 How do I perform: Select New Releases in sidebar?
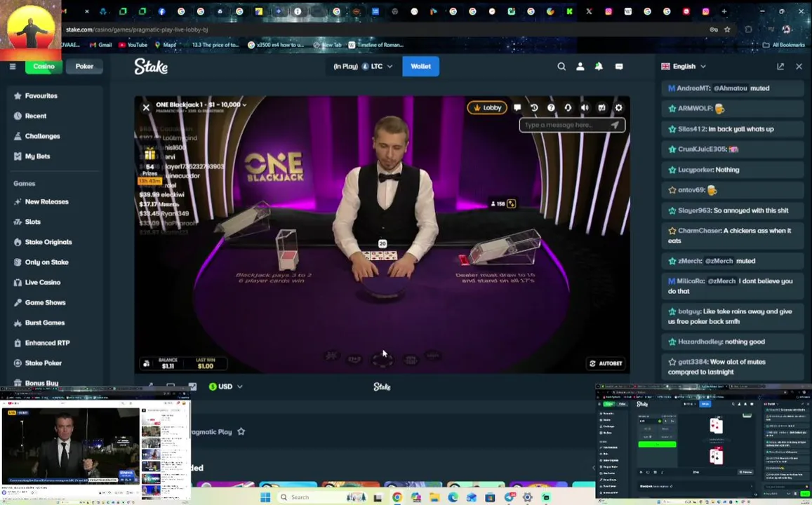pos(46,202)
